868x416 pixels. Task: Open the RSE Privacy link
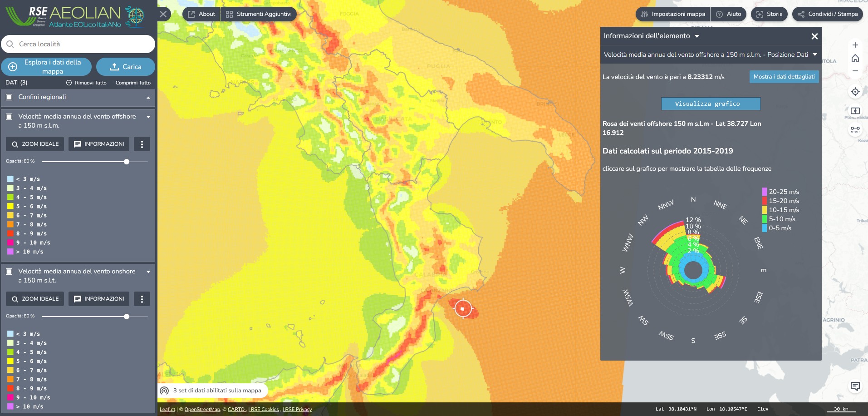pos(298,409)
